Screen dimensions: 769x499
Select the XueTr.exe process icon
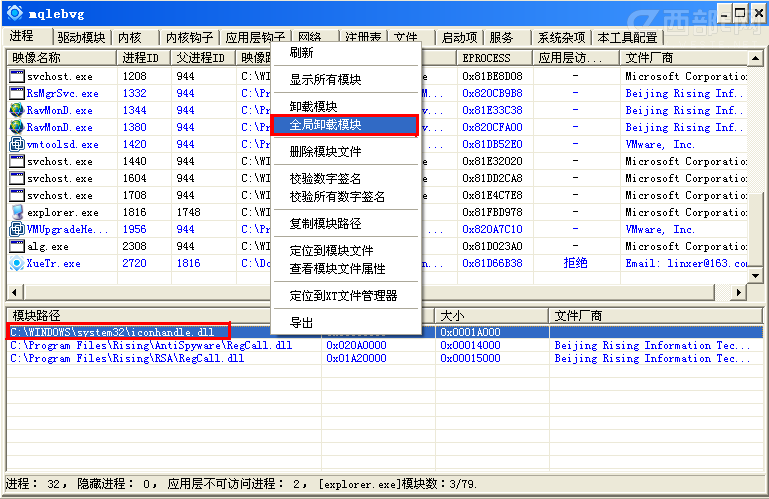pyautogui.click(x=16, y=264)
